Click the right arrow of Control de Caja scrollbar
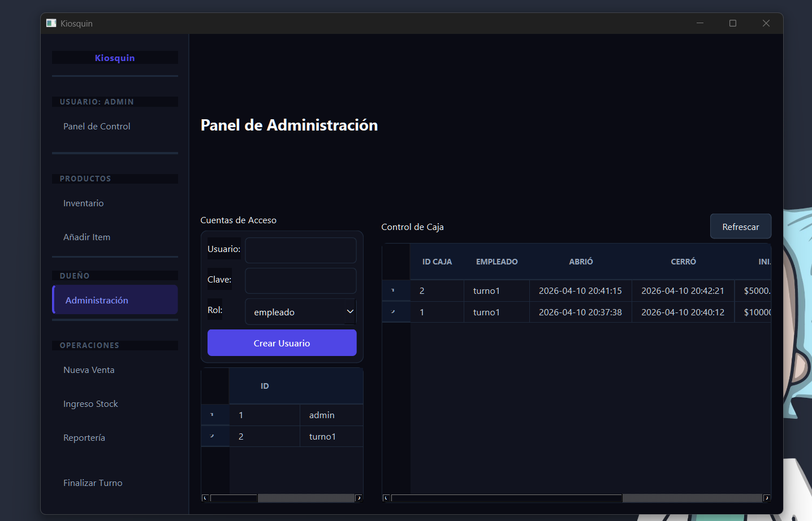Screen dimensions: 812x521 [x=767, y=498]
